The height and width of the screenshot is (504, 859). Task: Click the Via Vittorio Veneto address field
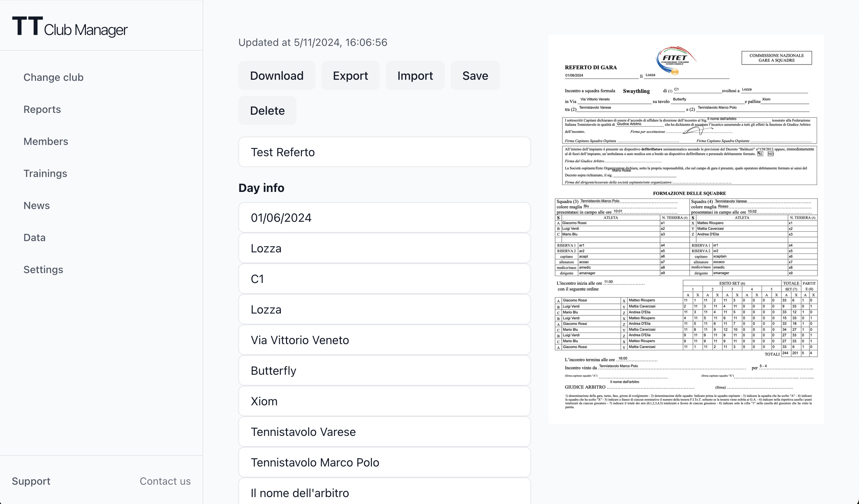coord(384,340)
